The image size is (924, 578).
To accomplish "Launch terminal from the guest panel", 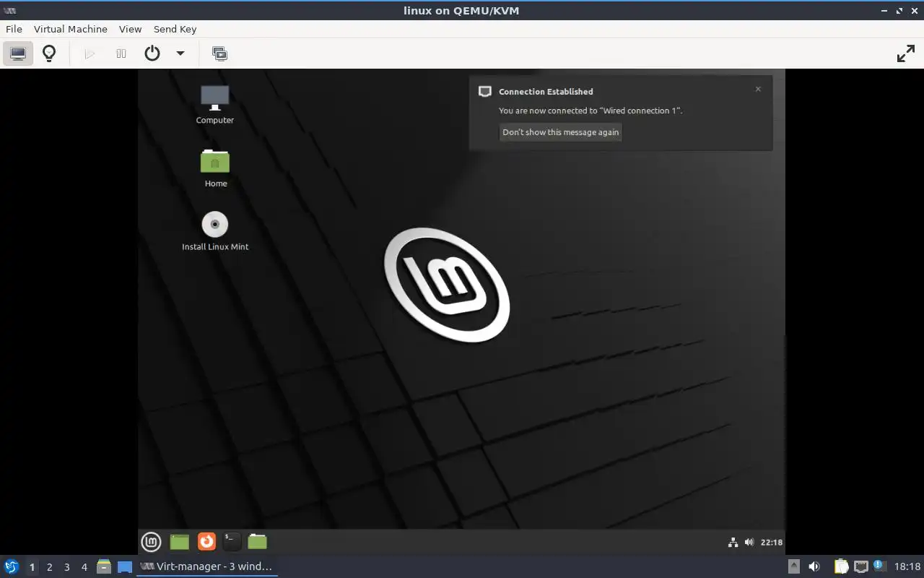I will 232,541.
